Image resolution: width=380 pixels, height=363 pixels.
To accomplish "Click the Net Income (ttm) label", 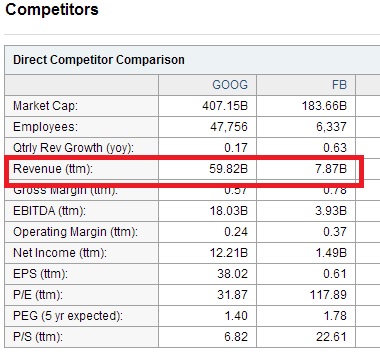I will [x=60, y=253].
